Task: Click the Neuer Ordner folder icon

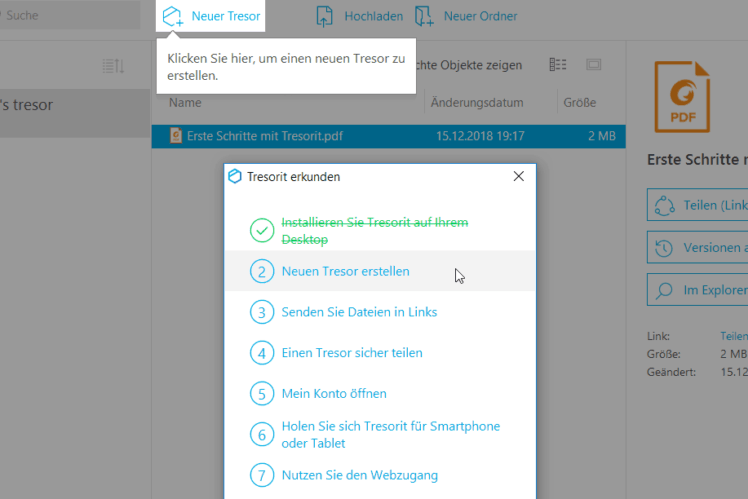Action: pyautogui.click(x=424, y=16)
